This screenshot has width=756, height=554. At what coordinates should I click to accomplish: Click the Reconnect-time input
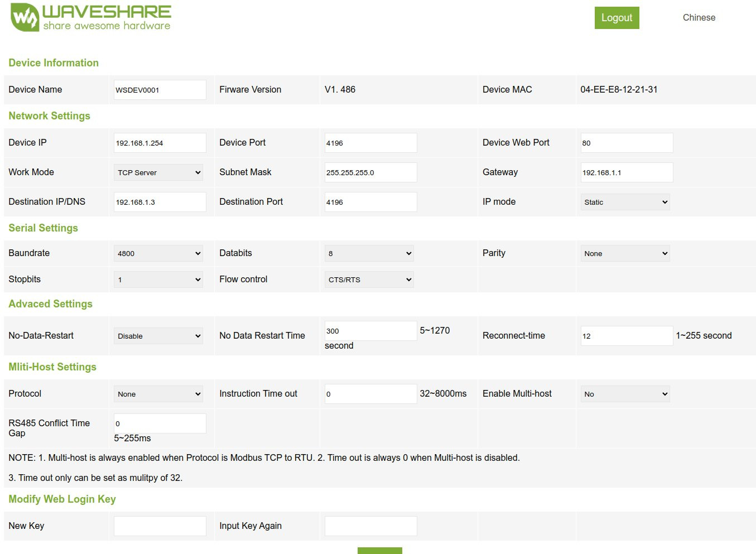pos(627,336)
